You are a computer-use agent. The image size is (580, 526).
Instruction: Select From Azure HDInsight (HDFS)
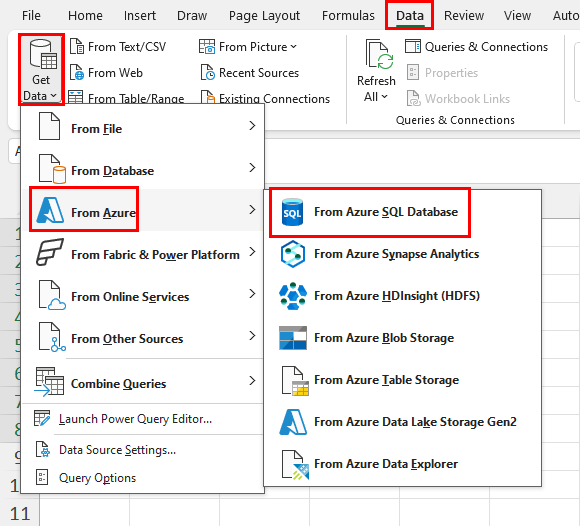pos(402,296)
